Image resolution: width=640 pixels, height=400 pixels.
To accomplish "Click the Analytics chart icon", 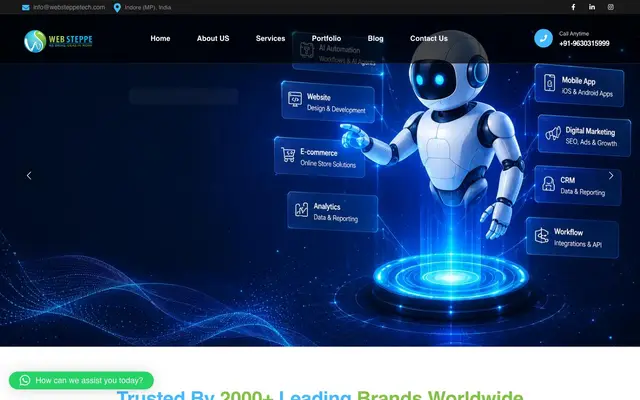I will point(302,209).
